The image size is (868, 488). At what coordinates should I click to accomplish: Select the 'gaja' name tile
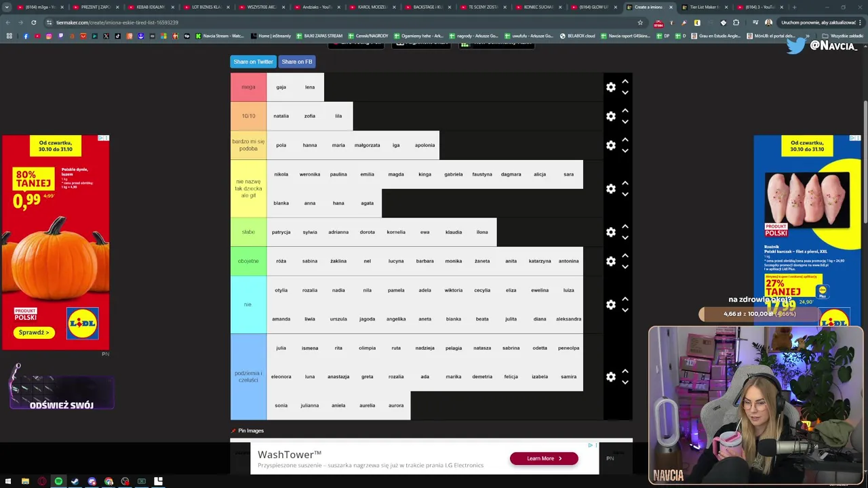281,87
